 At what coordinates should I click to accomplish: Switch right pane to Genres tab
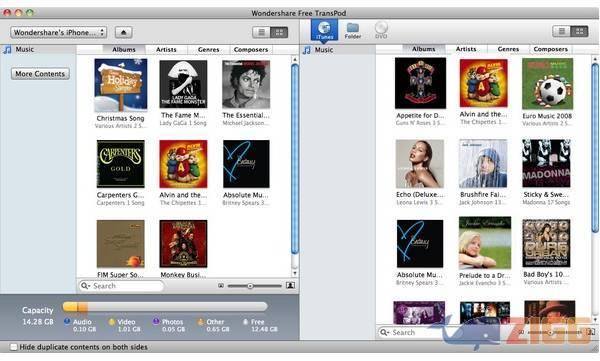click(508, 49)
